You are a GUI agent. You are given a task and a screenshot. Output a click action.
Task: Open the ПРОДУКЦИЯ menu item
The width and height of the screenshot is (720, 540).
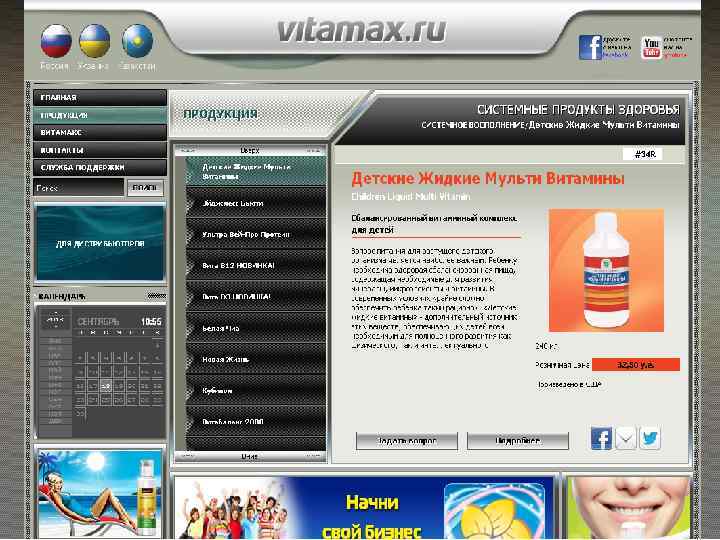pos(100,115)
